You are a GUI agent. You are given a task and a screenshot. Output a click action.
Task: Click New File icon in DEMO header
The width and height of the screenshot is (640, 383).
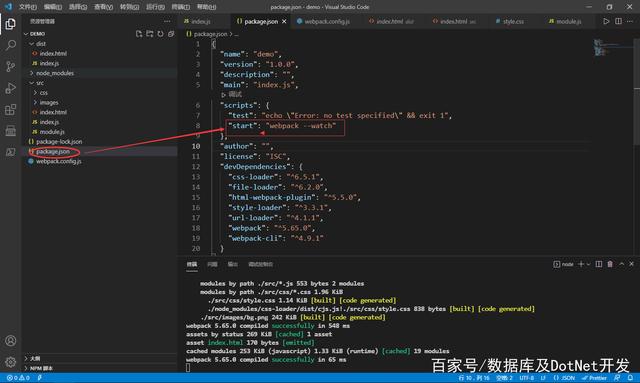point(139,34)
